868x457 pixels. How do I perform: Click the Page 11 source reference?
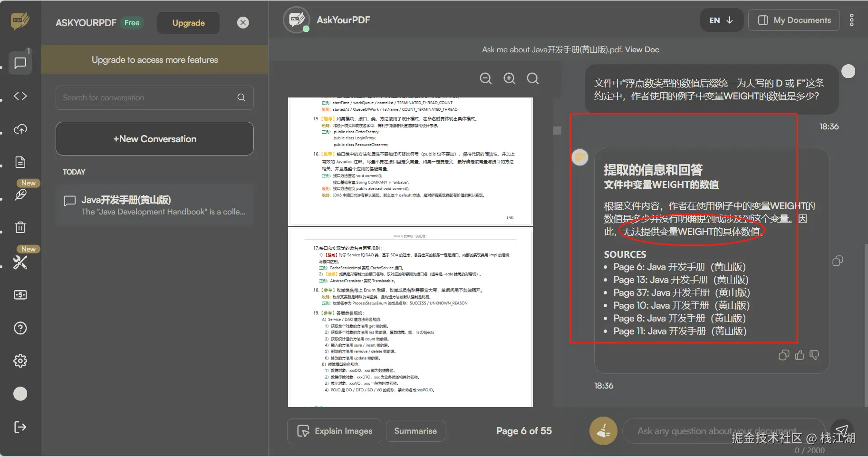tap(680, 331)
